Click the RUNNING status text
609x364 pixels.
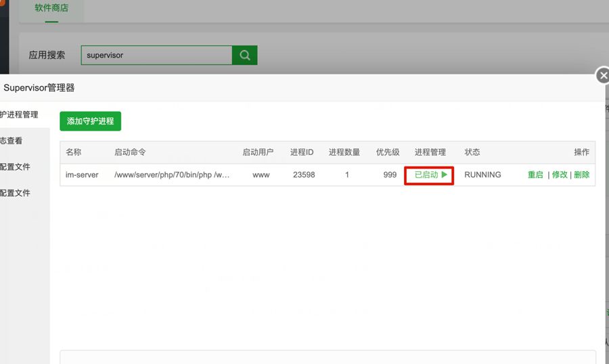point(482,175)
